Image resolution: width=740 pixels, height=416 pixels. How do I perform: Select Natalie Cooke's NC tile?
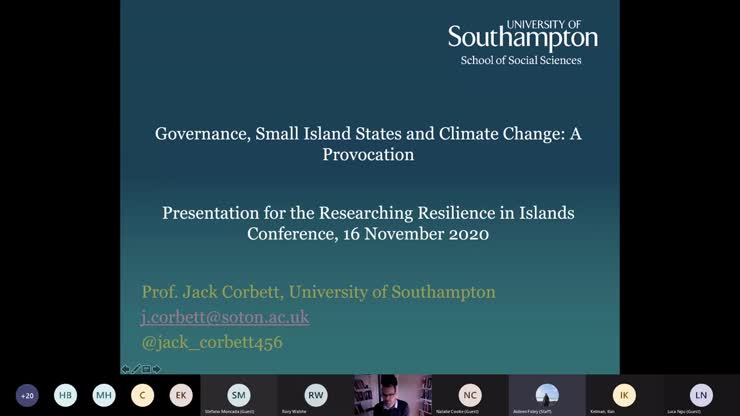(x=470, y=395)
